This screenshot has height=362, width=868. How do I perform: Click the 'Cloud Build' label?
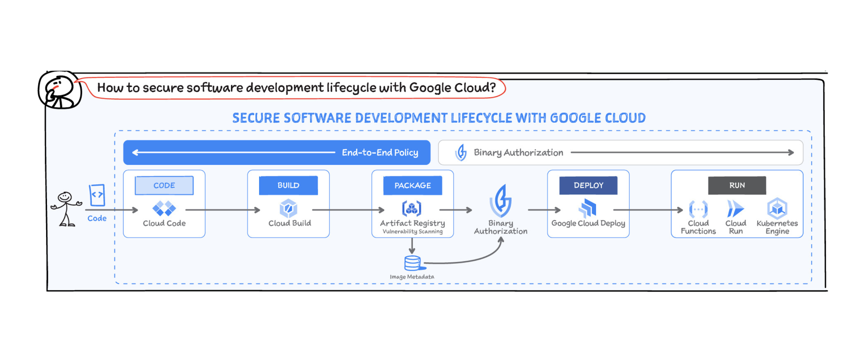290,223
